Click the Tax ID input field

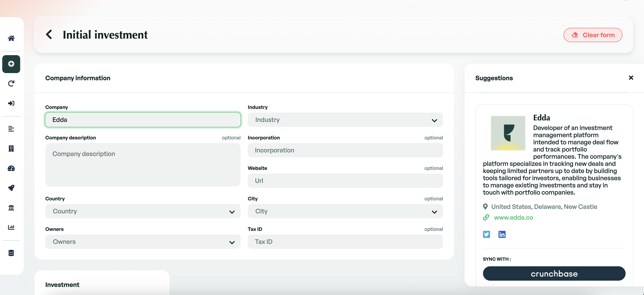pos(345,242)
